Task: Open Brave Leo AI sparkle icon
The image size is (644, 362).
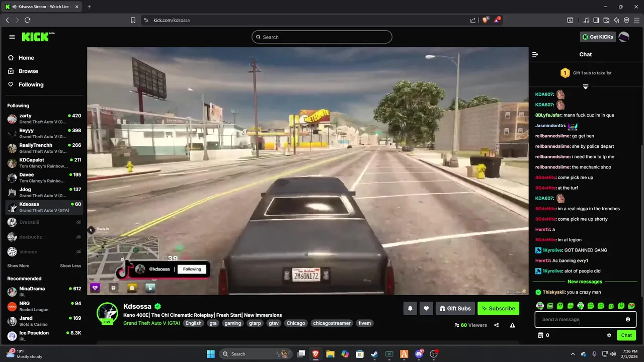Action: coord(616,20)
